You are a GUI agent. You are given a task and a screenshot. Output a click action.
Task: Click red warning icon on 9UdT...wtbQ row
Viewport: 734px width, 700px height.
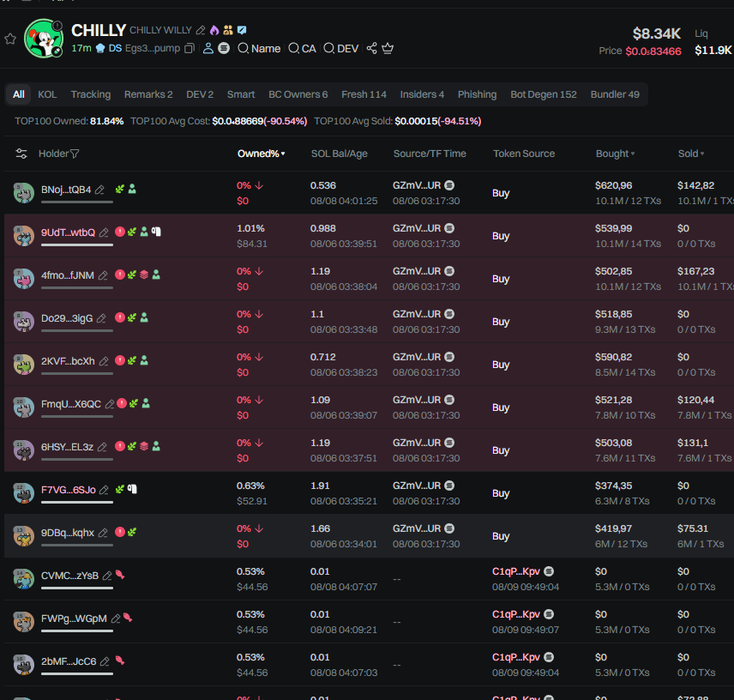point(120,232)
